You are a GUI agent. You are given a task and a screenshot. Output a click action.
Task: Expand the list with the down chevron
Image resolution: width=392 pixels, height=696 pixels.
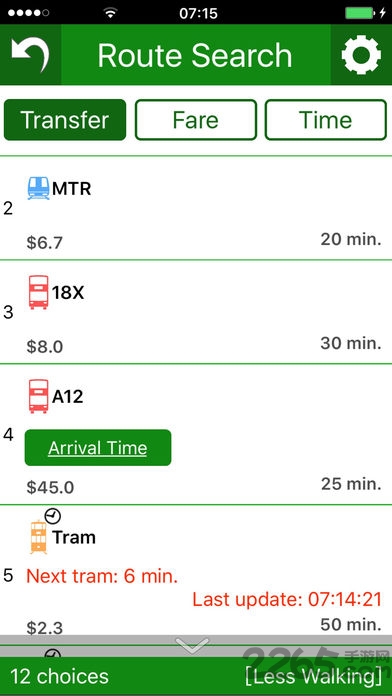click(192, 645)
